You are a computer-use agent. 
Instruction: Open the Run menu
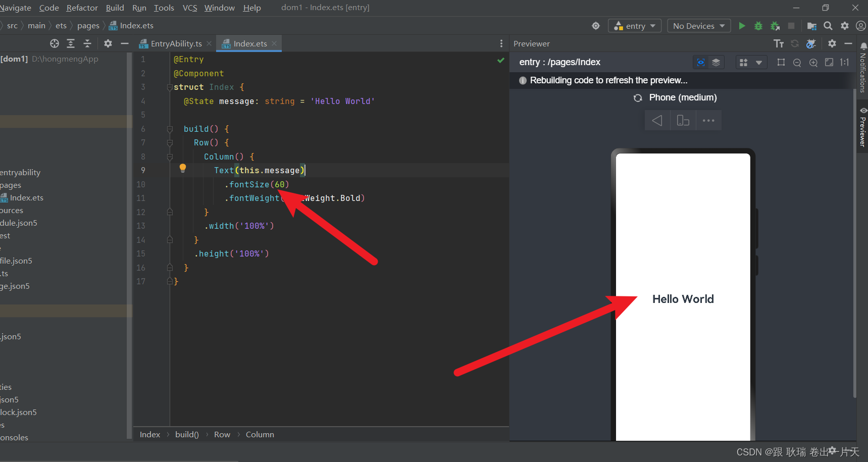coord(139,8)
